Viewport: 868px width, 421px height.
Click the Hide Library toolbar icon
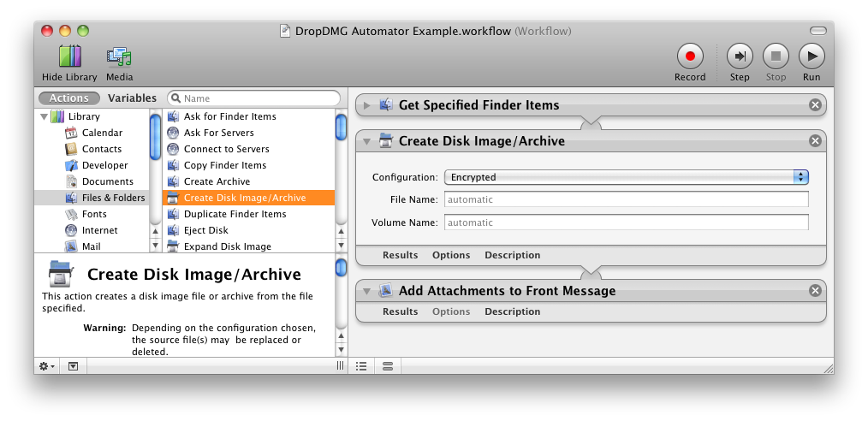click(x=69, y=56)
